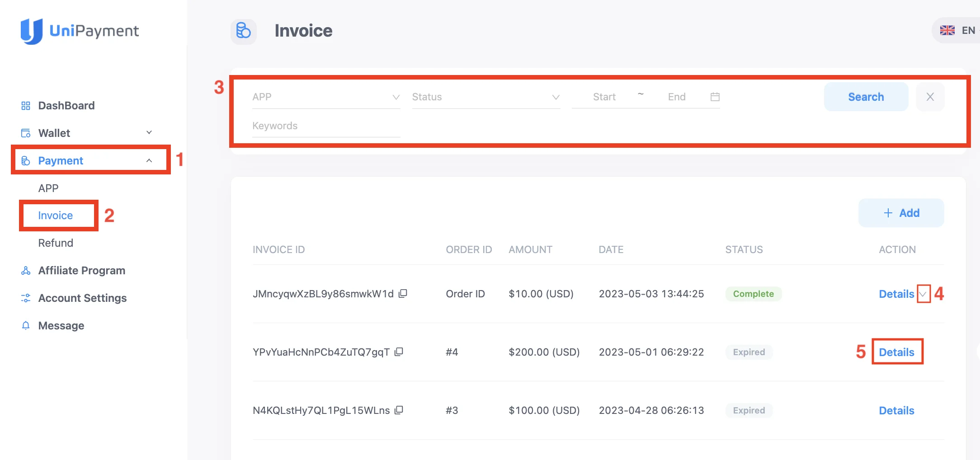Image resolution: width=980 pixels, height=460 pixels.
Task: Click the DashBoard icon in the sidebar
Action: (x=26, y=105)
